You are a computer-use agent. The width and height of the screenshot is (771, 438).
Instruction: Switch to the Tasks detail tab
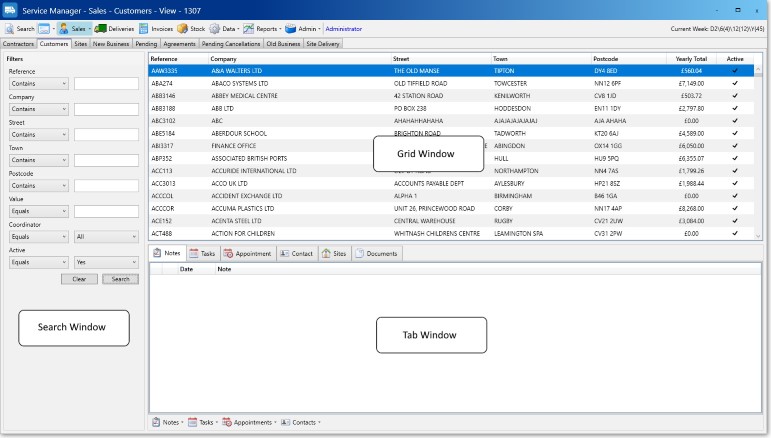point(203,254)
